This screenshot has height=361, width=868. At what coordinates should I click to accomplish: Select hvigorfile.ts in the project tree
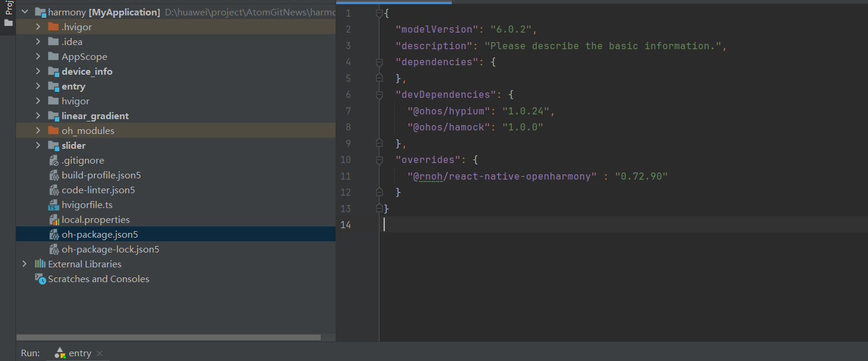click(87, 205)
